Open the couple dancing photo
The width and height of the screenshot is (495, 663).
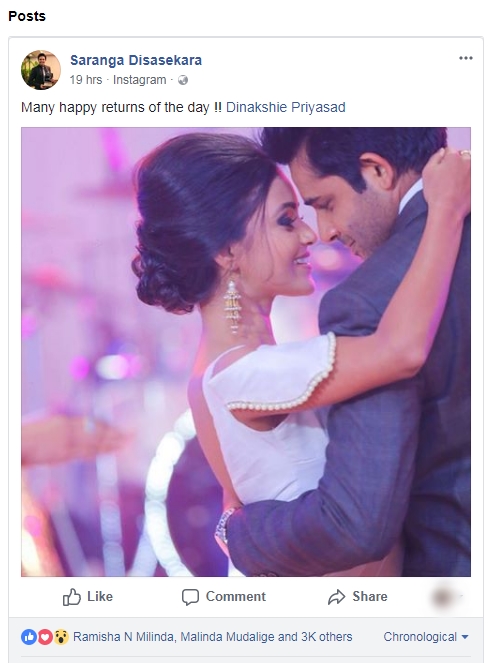click(x=246, y=352)
